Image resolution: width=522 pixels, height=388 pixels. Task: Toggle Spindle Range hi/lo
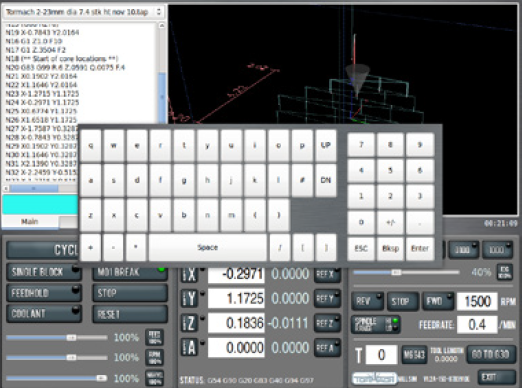tap(375, 324)
